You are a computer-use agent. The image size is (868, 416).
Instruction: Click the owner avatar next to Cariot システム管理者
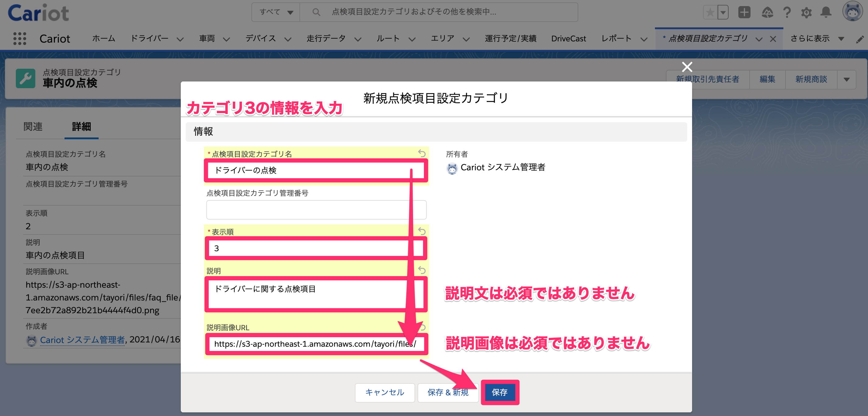(452, 168)
